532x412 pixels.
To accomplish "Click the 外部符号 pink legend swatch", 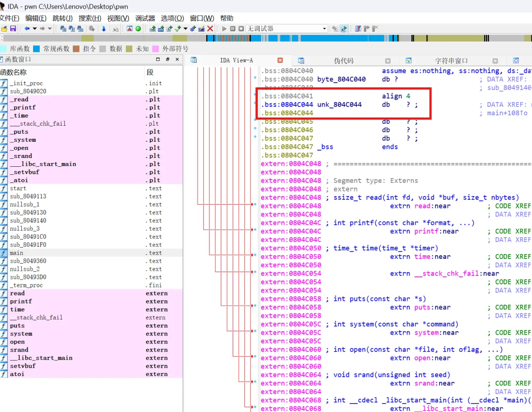I will tap(156, 49).
